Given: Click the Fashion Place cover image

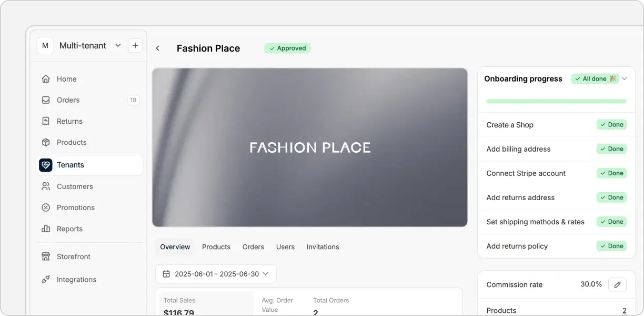Looking at the screenshot, I should [x=310, y=147].
